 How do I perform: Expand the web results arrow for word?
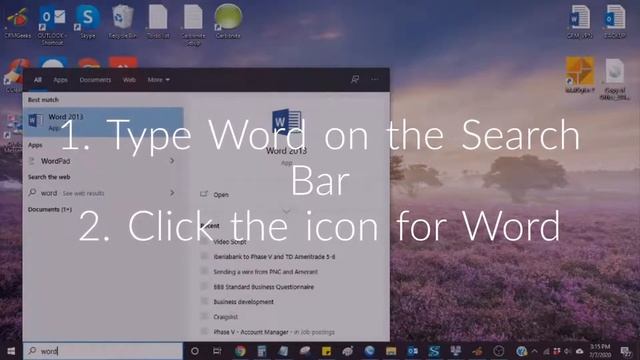click(x=172, y=193)
